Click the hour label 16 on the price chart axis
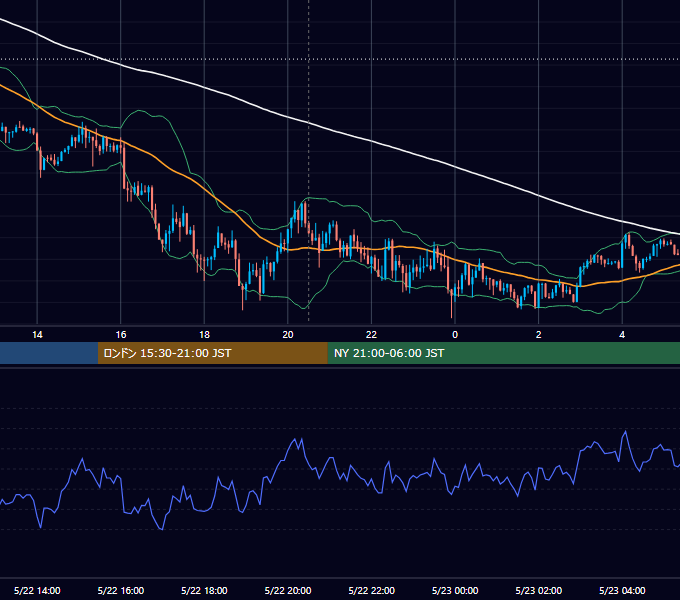680x600 pixels. click(121, 335)
